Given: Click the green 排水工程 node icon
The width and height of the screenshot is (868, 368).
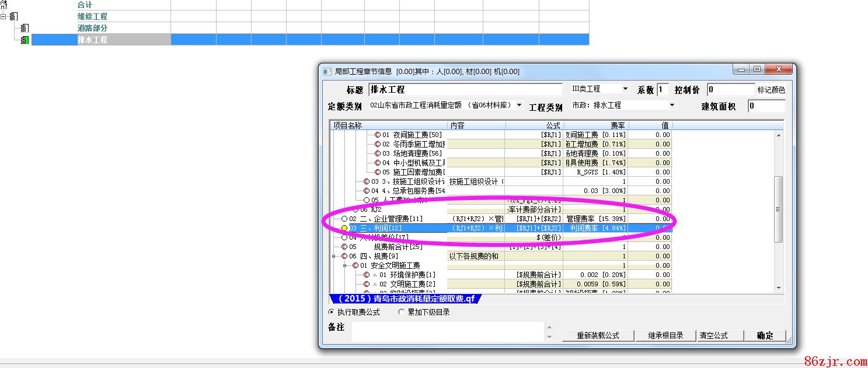Looking at the screenshot, I should [24, 40].
